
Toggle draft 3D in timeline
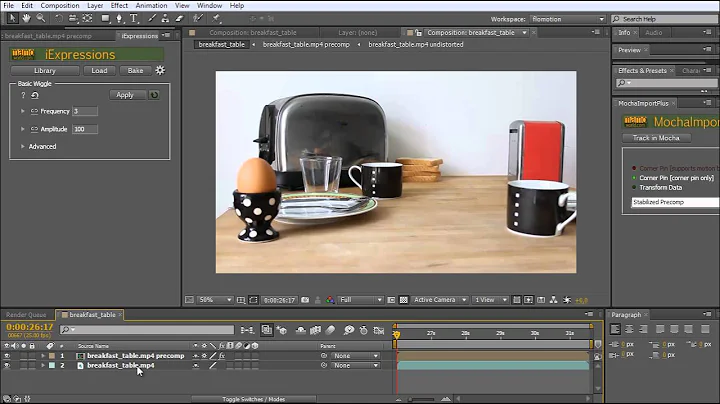point(282,330)
